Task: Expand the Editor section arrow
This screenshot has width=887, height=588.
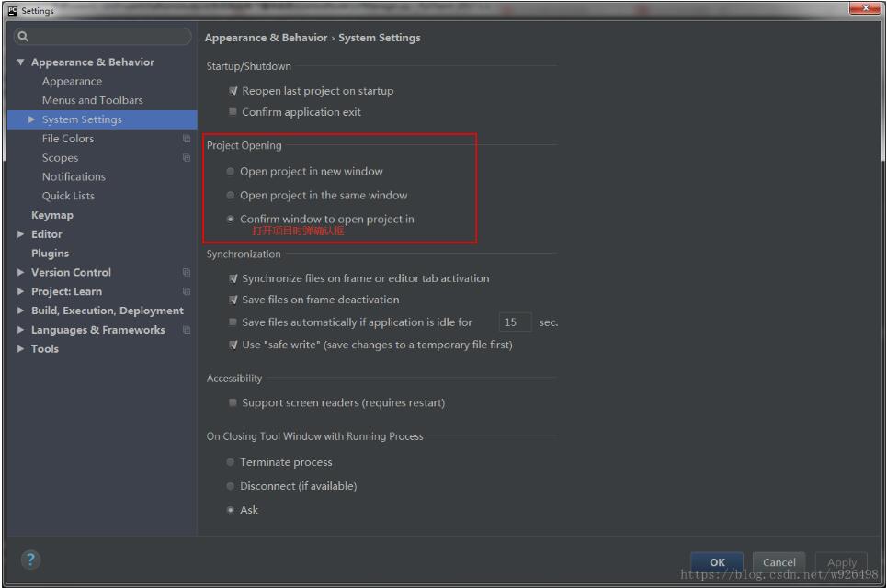Action: coord(20,234)
